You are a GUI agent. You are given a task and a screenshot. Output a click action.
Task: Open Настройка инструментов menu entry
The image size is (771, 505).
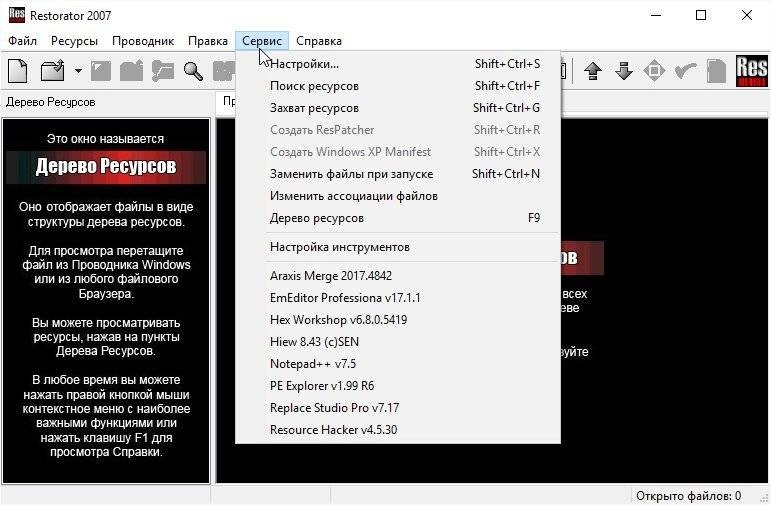(x=398, y=247)
